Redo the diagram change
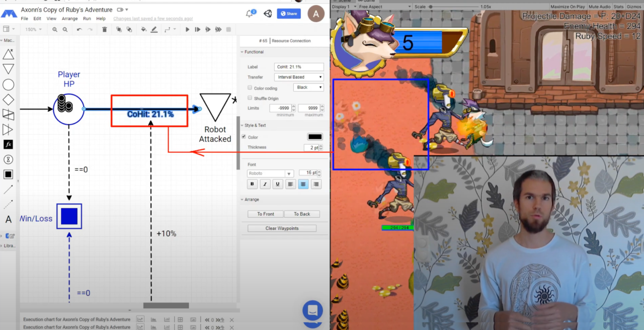This screenshot has height=330, width=644. (91, 30)
